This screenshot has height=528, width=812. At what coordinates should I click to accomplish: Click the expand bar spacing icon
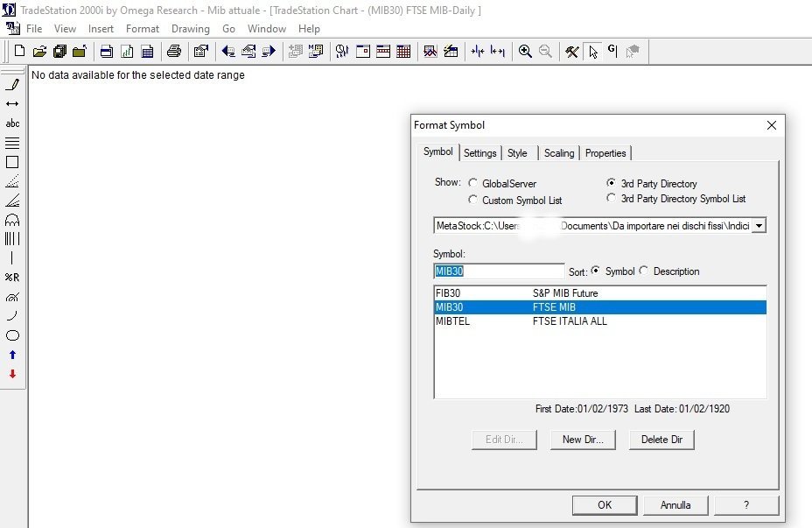pos(498,51)
